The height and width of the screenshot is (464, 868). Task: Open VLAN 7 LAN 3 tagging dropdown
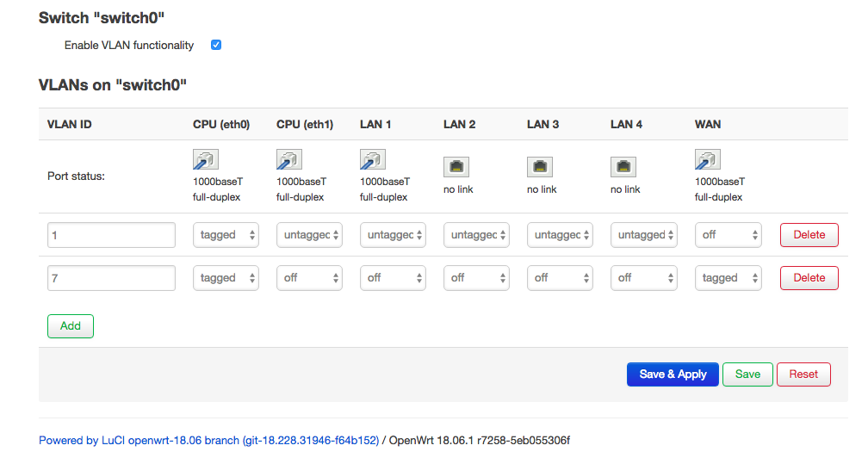point(561,278)
